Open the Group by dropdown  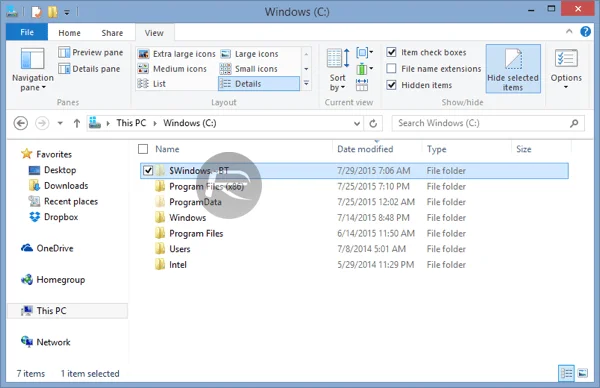point(364,52)
